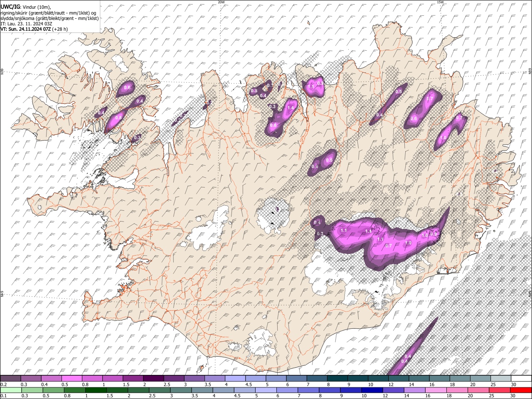The height and width of the screenshot is (399, 532).
Task: Click the initial time "IT: Lau. 23. 11. 2024 03Z"
Action: (26, 24)
